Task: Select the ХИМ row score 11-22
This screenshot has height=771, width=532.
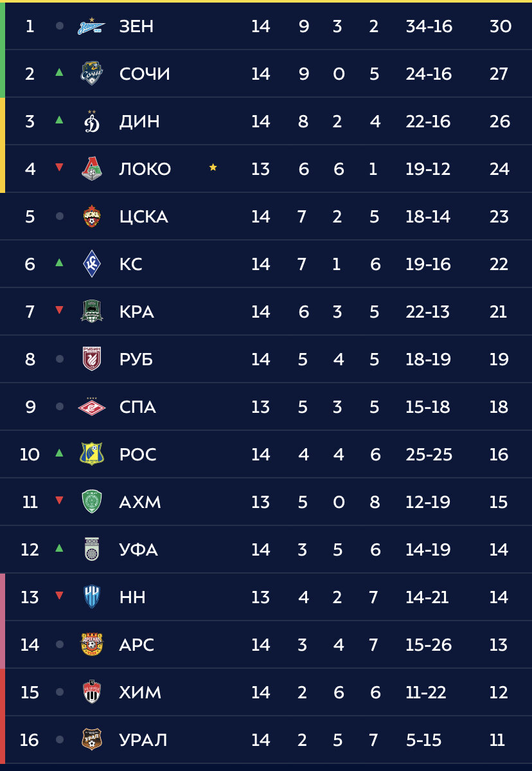Action: tap(426, 693)
